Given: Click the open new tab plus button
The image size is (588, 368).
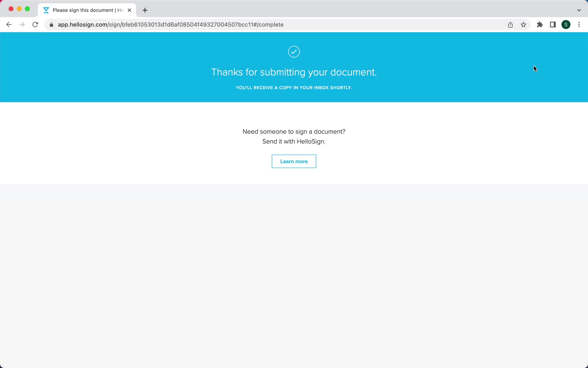Looking at the screenshot, I should click(x=145, y=9).
